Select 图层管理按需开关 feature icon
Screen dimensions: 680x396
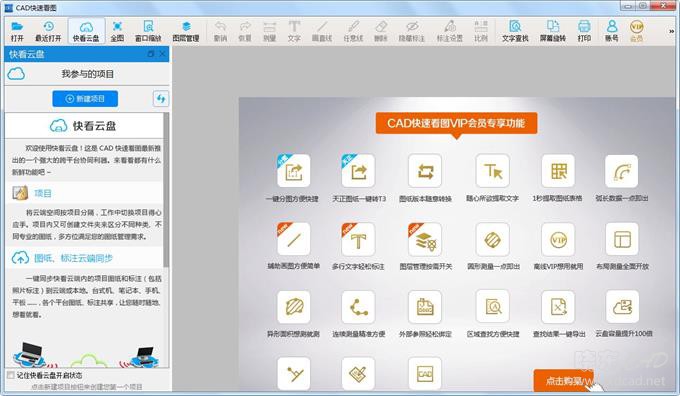click(x=425, y=239)
